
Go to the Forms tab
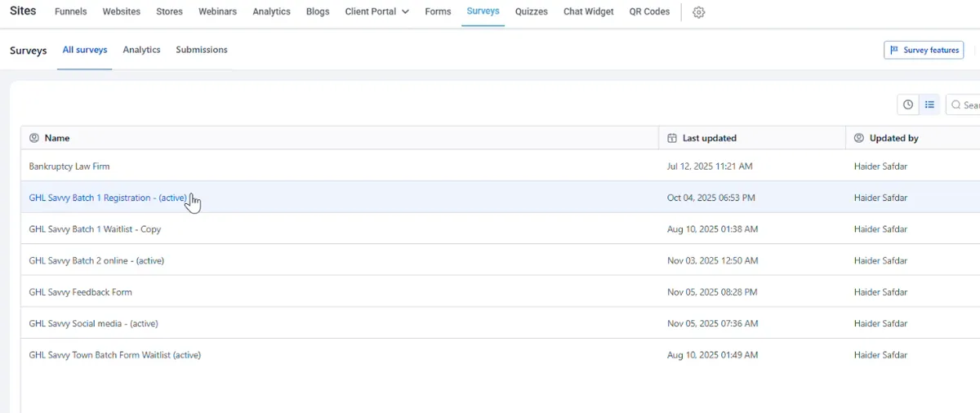pyautogui.click(x=439, y=11)
